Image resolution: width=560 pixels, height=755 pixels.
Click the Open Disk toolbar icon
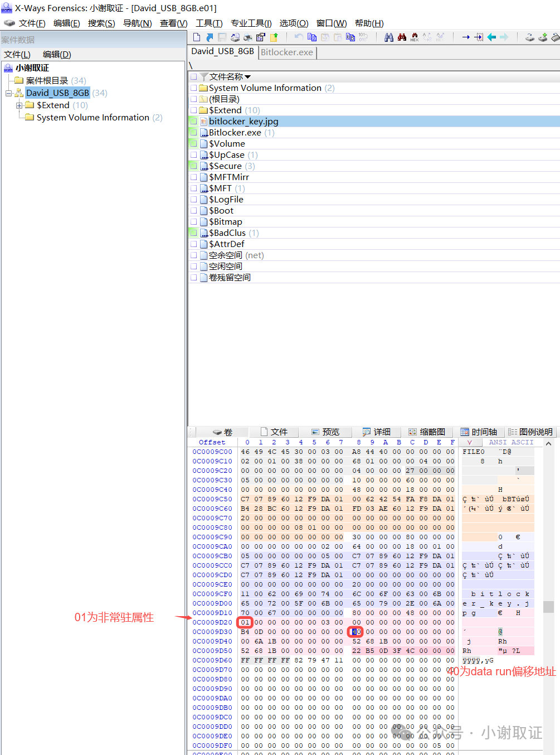pos(529,37)
